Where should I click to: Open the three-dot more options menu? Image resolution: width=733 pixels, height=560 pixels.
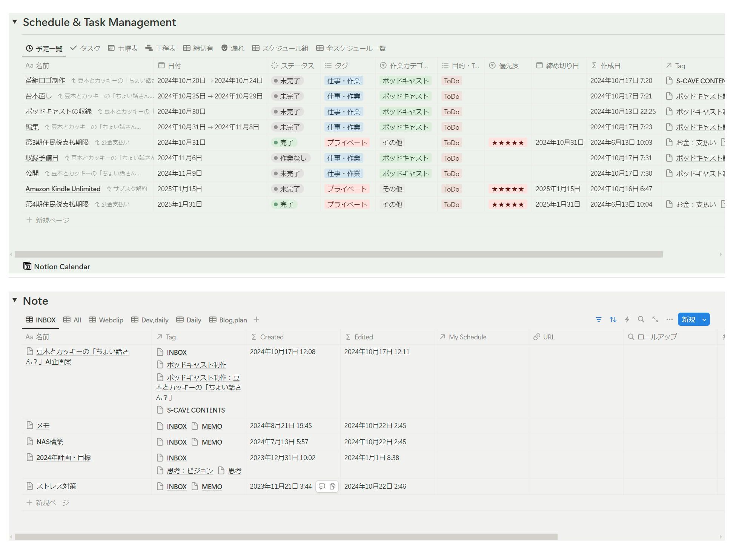669,319
